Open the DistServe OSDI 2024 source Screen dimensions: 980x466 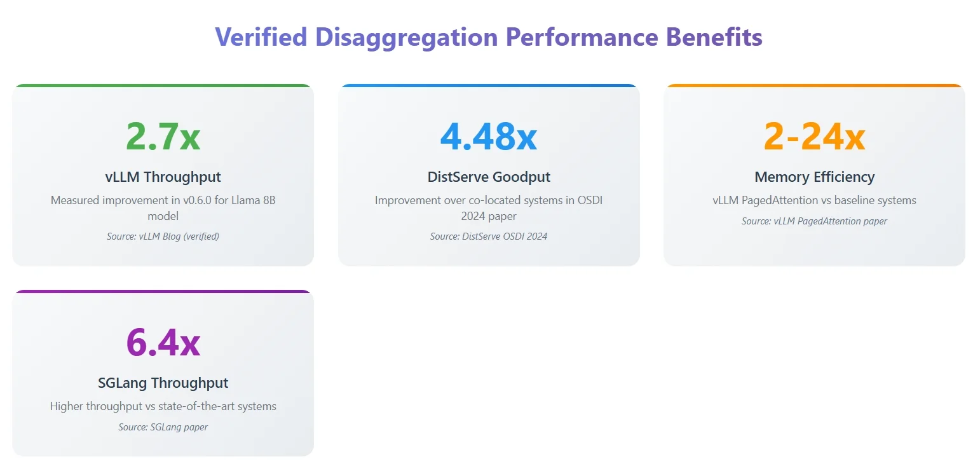coord(489,236)
